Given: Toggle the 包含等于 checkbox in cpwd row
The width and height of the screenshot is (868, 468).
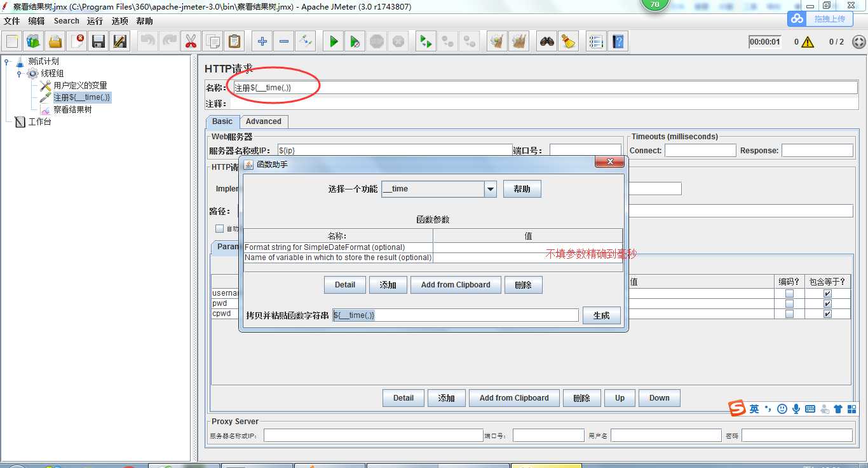Looking at the screenshot, I should (x=827, y=314).
